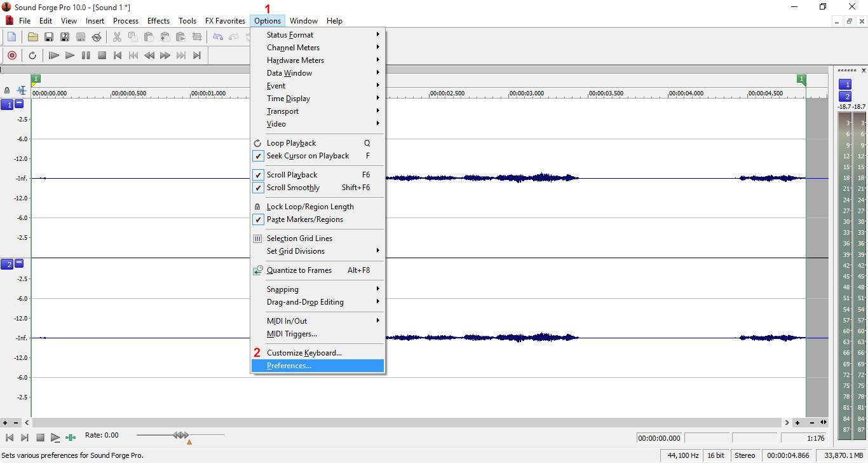Adjust the playback Rate scrub slider
The height and width of the screenshot is (463, 868).
(181, 435)
